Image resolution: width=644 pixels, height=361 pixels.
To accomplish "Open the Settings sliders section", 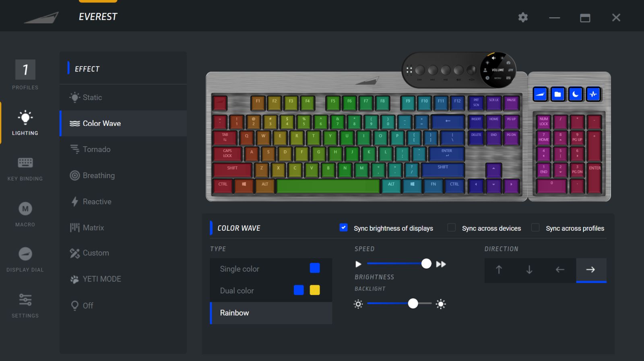I will point(25,306).
